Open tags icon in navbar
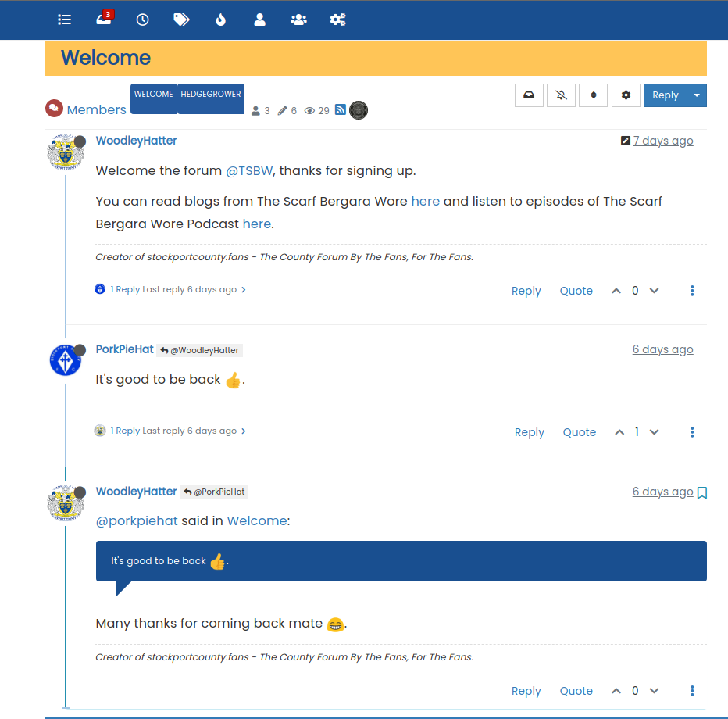The image size is (728, 719). click(181, 20)
